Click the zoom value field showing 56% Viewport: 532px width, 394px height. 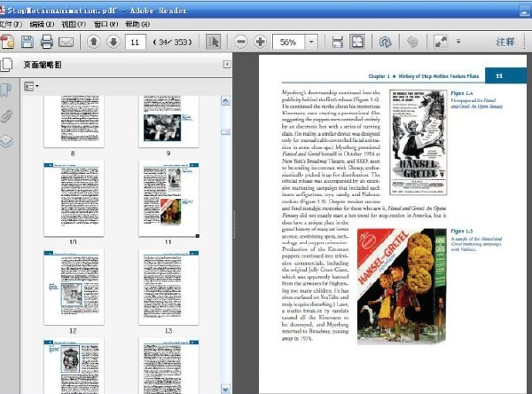pos(288,42)
